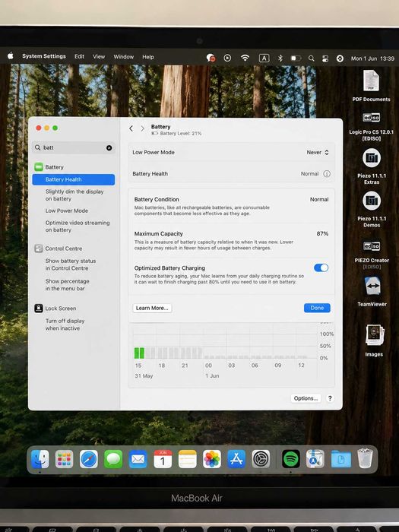Image resolution: width=399 pixels, height=532 pixels.
Task: Click the date and time in menu bar
Action: 372,59
